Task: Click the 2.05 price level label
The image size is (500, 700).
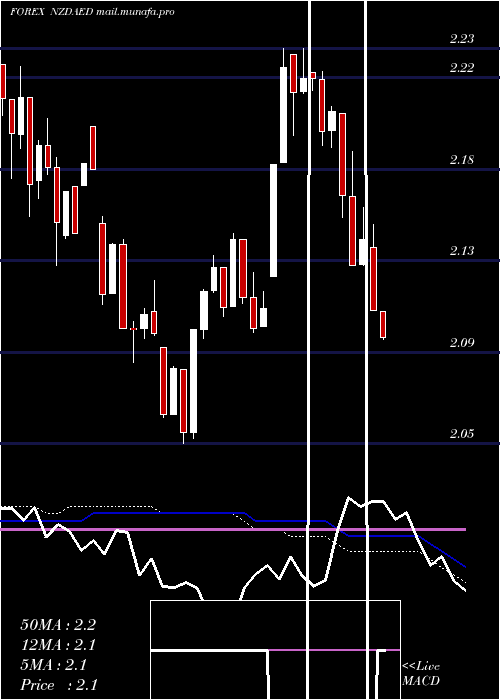Action: coord(462,433)
